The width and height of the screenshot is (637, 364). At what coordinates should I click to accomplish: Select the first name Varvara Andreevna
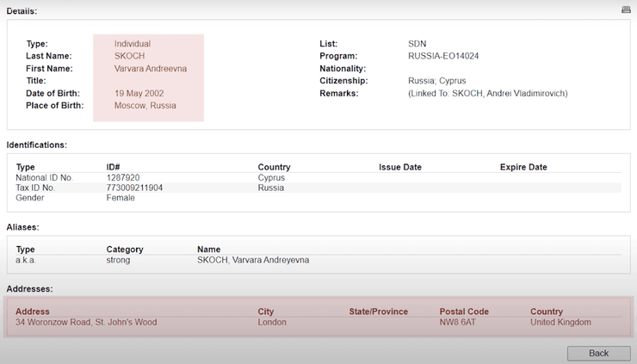pyautogui.click(x=150, y=69)
